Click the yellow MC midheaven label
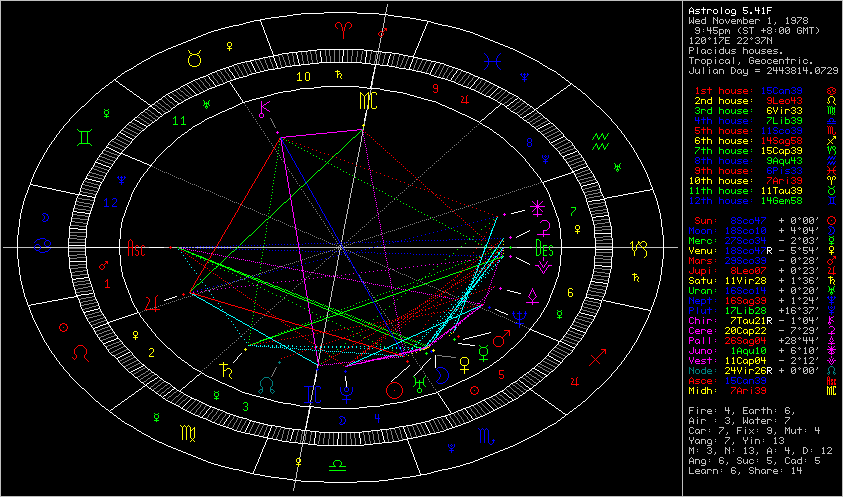The height and width of the screenshot is (497, 843). tap(369, 100)
